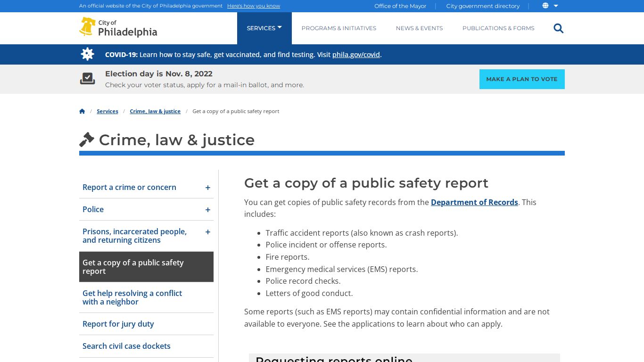The height and width of the screenshot is (362, 644).
Task: Open the language dropdown caret
Action: click(x=556, y=6)
